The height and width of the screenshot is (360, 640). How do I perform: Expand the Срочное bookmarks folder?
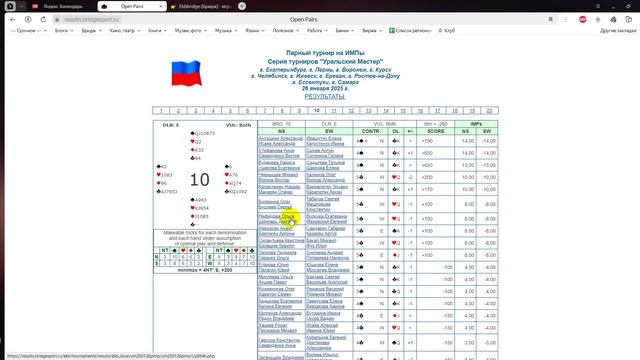(28, 31)
